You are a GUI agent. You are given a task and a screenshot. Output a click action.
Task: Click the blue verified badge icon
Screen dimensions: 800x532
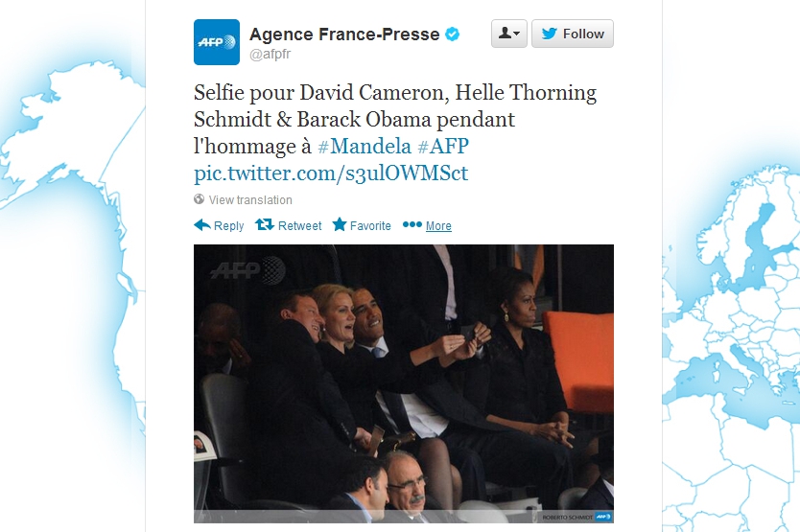click(452, 35)
